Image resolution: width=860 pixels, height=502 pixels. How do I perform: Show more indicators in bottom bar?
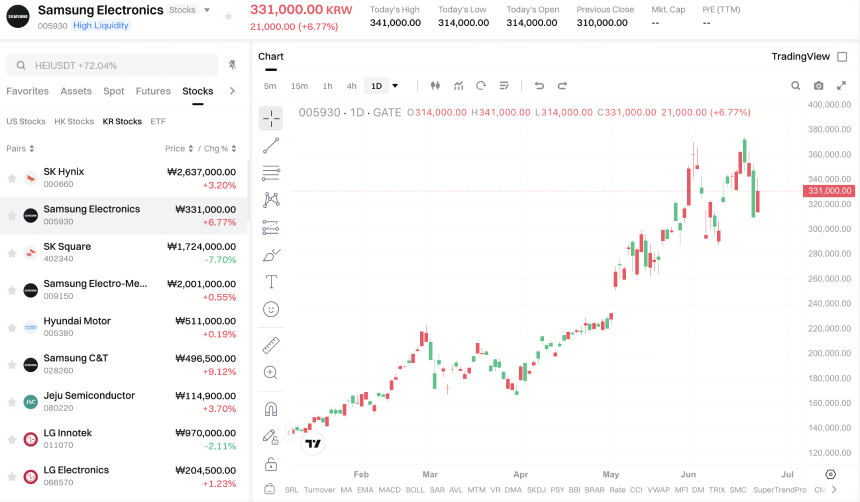pos(834,489)
